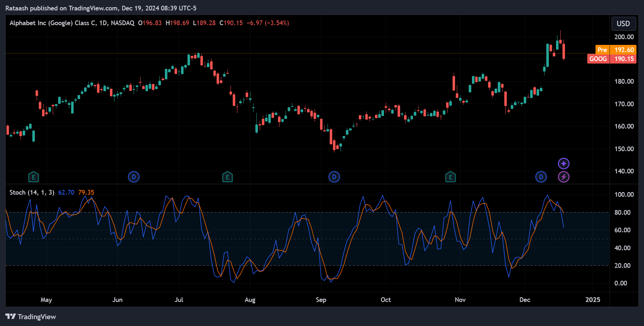Click the May label on time axis
Viewport: 644px width, 326px height.
tap(46, 300)
